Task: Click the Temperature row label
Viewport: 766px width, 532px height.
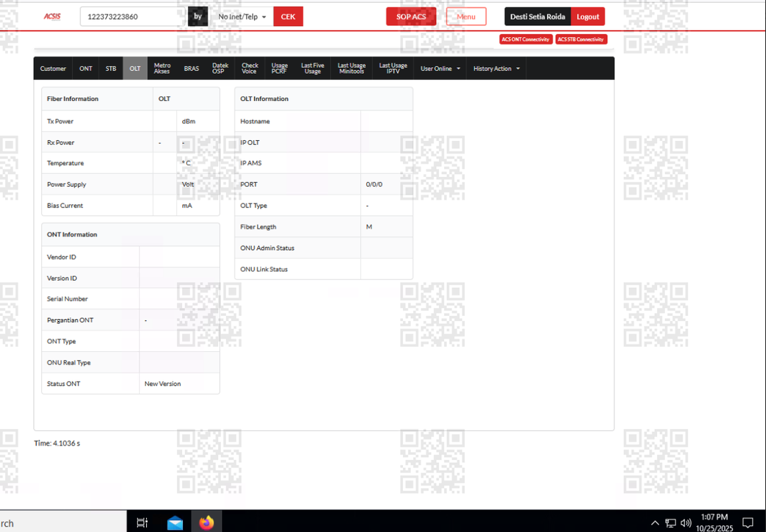Action: [x=65, y=163]
